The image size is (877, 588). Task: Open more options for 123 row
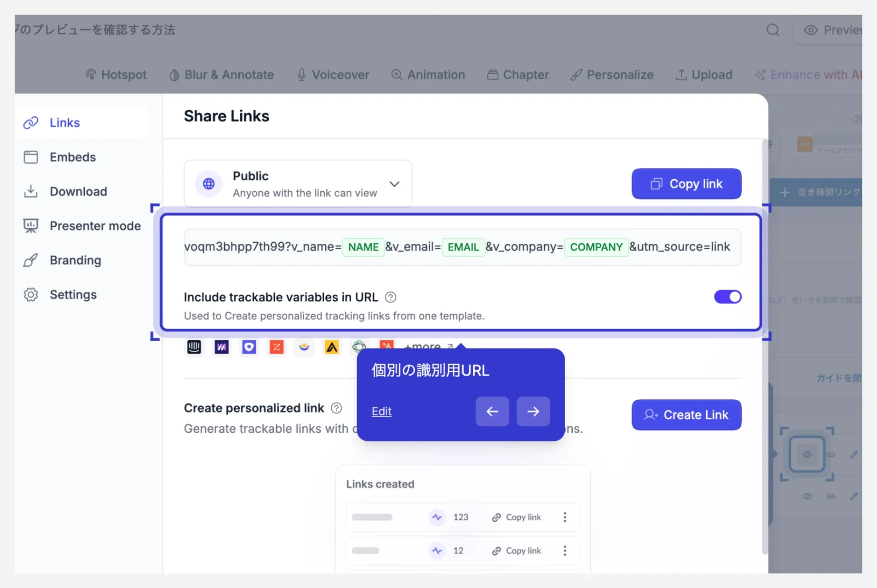565,517
